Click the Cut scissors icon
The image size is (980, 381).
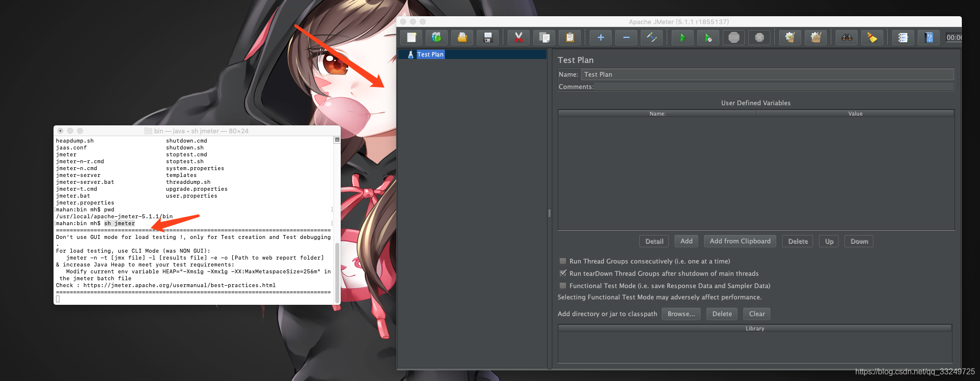click(518, 37)
